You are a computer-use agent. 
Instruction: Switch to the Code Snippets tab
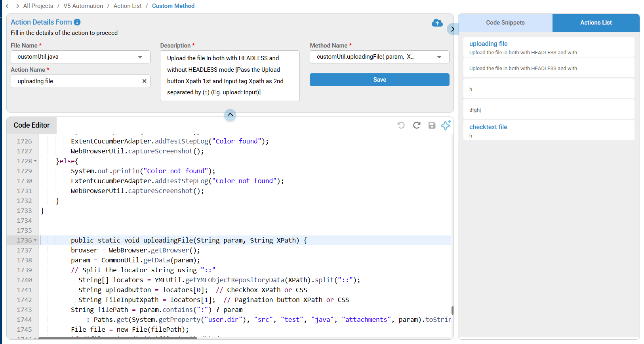(505, 23)
